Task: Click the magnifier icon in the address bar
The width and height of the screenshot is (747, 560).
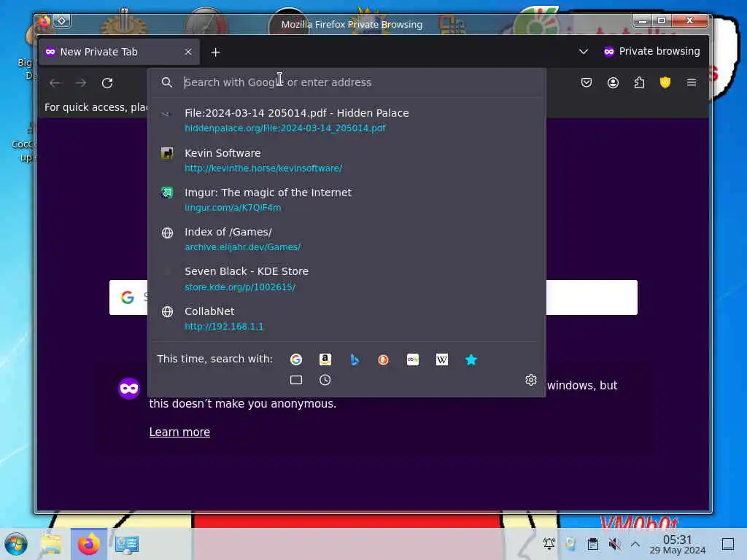Action: pos(167,82)
